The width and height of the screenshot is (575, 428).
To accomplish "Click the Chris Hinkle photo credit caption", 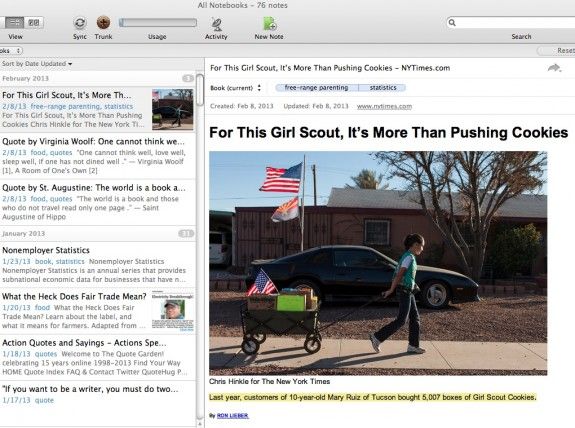I will click(270, 381).
